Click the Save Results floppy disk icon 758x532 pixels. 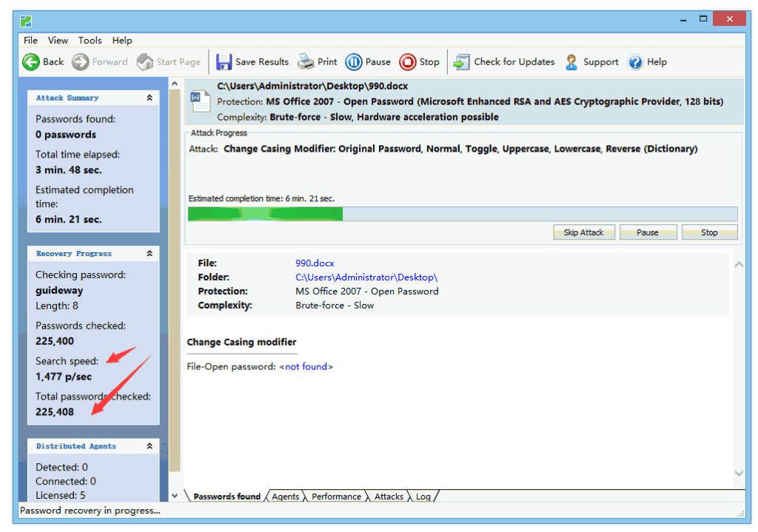pos(224,62)
